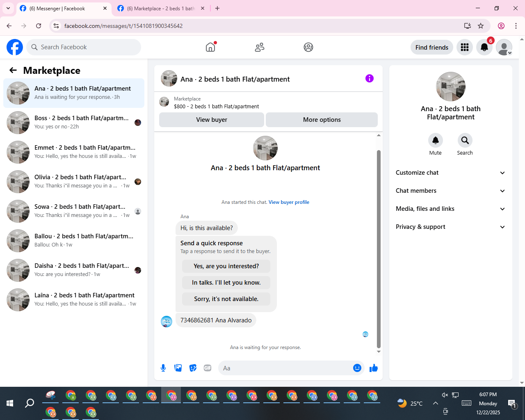Click the More options button
Viewport: 525px width, 420px height.
point(322,120)
